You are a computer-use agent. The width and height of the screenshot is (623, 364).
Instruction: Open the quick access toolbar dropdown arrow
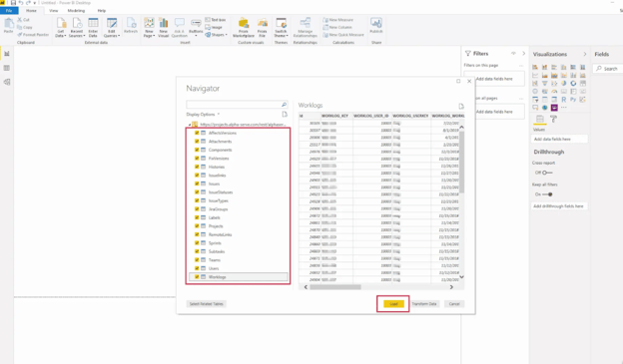34,3
